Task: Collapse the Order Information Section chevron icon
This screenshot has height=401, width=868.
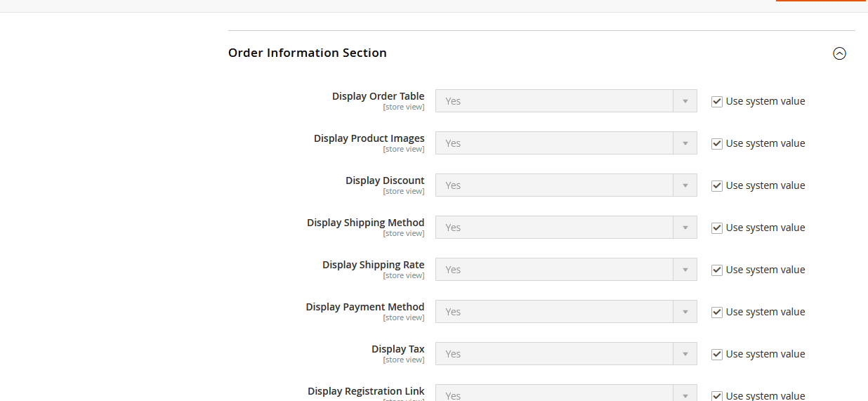Action: pyautogui.click(x=839, y=53)
